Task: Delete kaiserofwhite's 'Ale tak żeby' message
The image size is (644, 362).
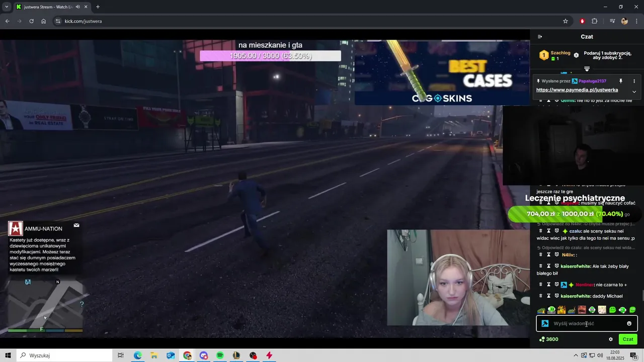Action: [x=541, y=266]
